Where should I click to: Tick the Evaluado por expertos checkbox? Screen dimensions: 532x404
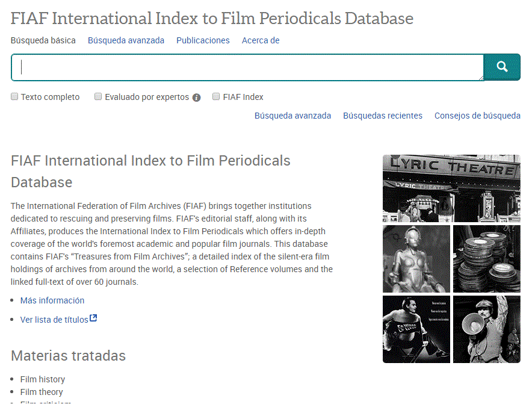tap(98, 97)
